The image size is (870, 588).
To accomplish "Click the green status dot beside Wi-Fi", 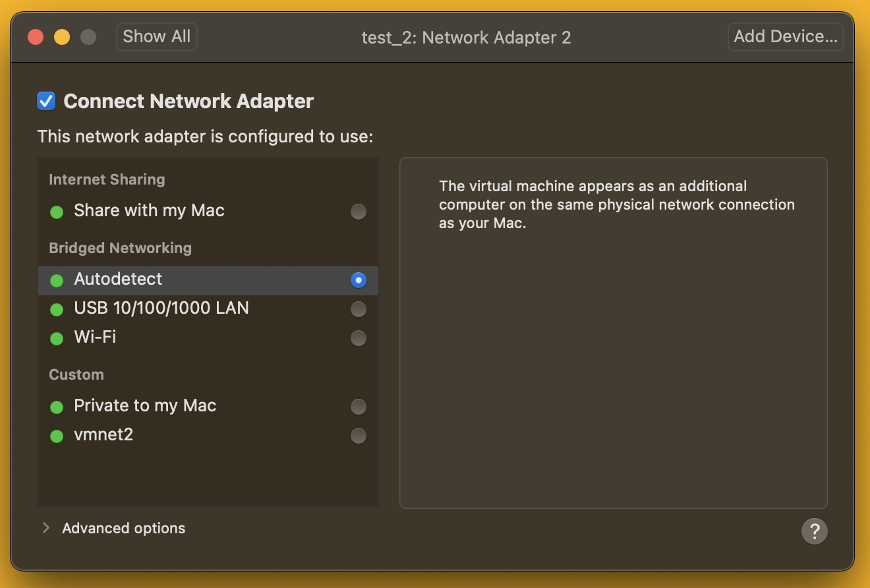I will (57, 338).
